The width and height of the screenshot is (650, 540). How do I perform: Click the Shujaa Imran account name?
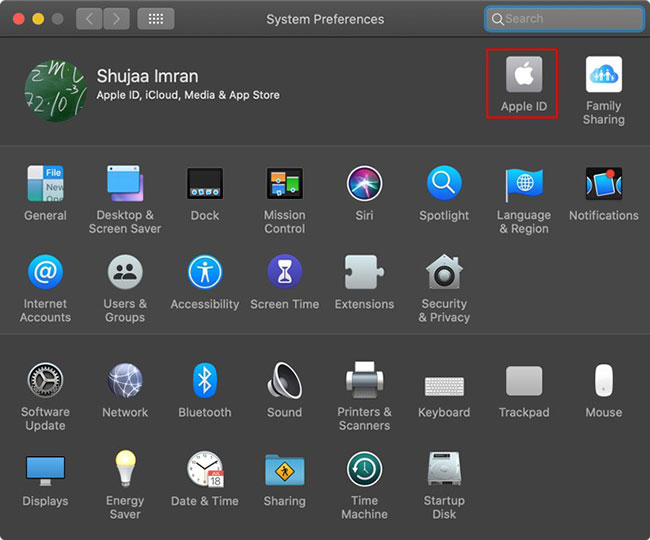145,76
